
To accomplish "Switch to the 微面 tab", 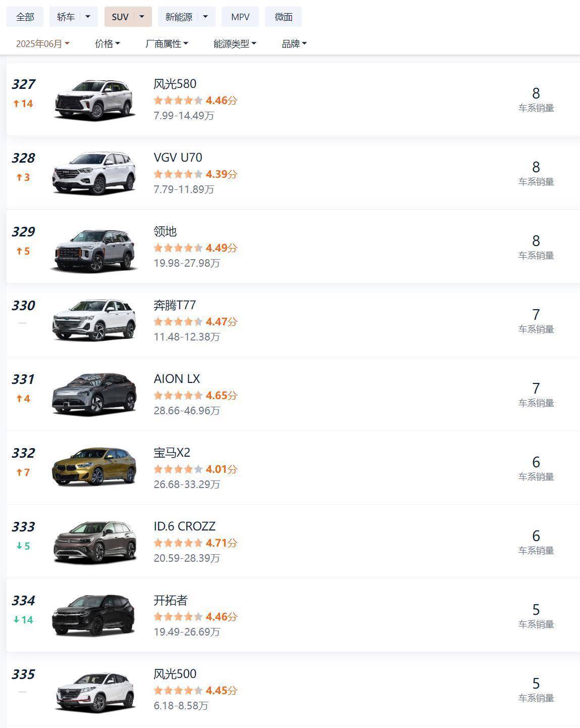I will (283, 17).
